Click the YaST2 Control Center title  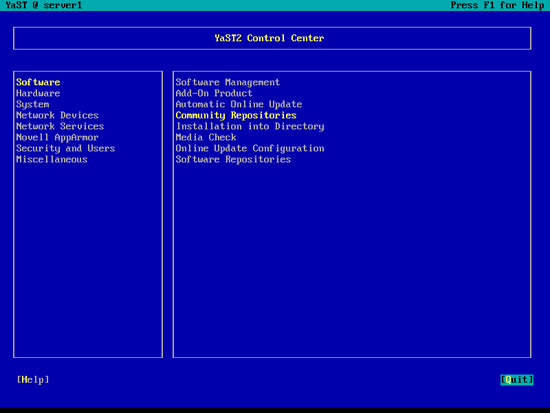269,38
